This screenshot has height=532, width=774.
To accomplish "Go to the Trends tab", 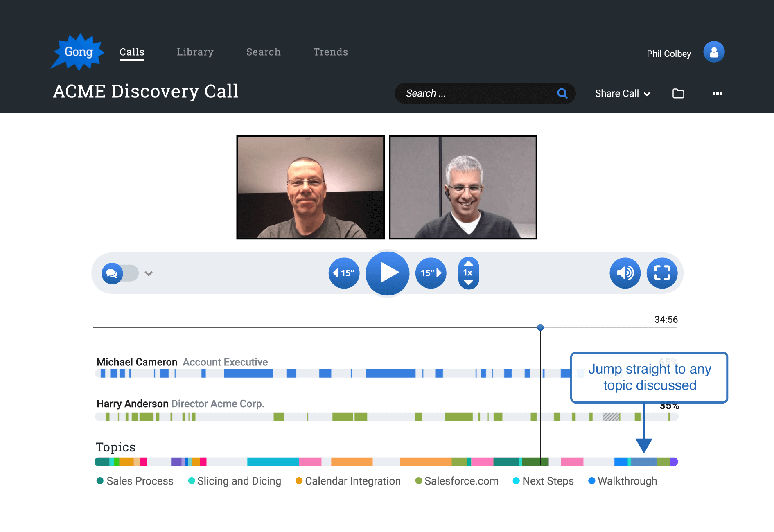I will [331, 52].
